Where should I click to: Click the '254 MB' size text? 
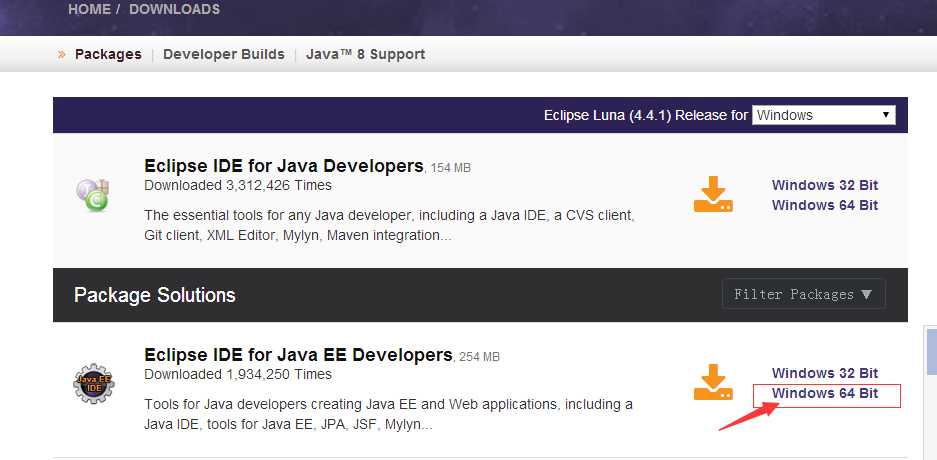pos(479,357)
